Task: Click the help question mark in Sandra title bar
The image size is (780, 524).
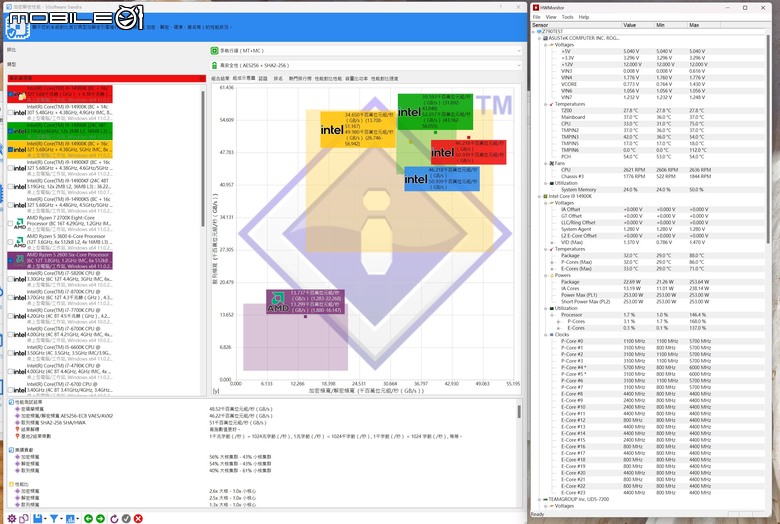Action: tap(500, 7)
